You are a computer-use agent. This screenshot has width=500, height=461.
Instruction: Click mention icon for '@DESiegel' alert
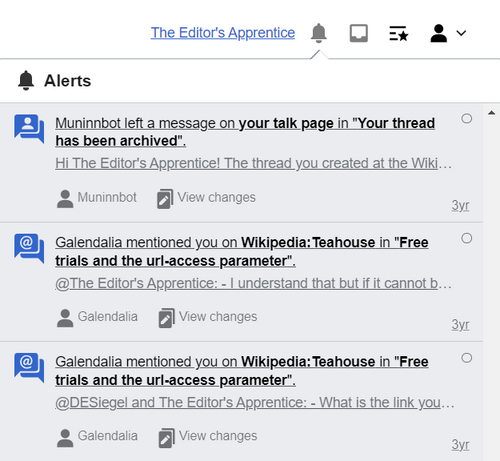click(x=29, y=368)
